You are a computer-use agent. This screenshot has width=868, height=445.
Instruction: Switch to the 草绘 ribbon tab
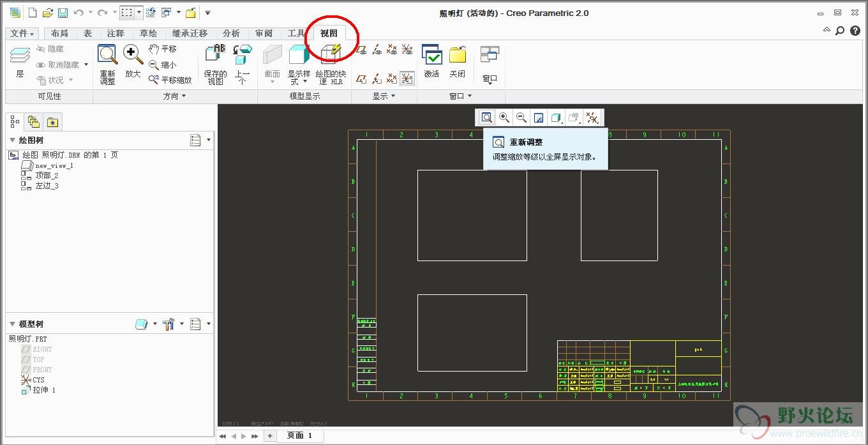click(x=149, y=33)
